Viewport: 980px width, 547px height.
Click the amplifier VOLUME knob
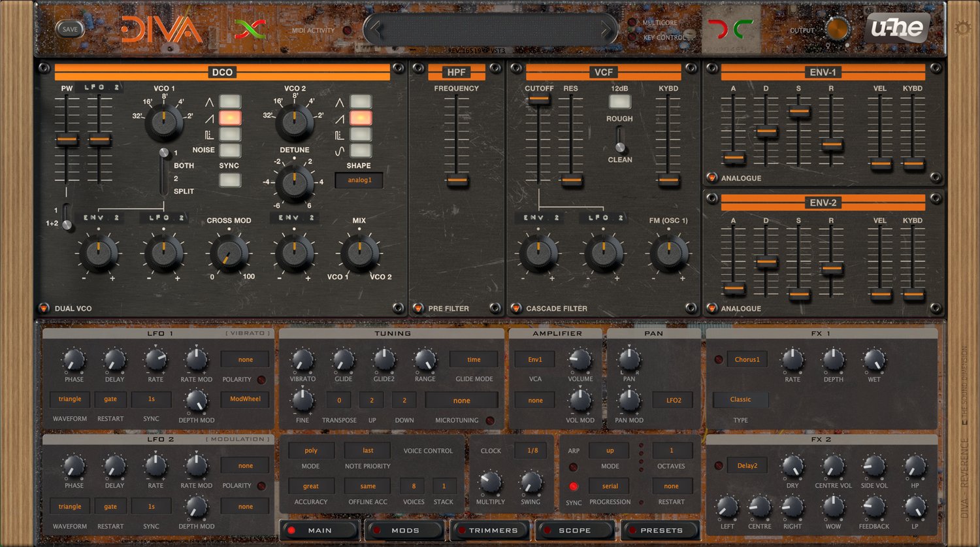tap(580, 359)
